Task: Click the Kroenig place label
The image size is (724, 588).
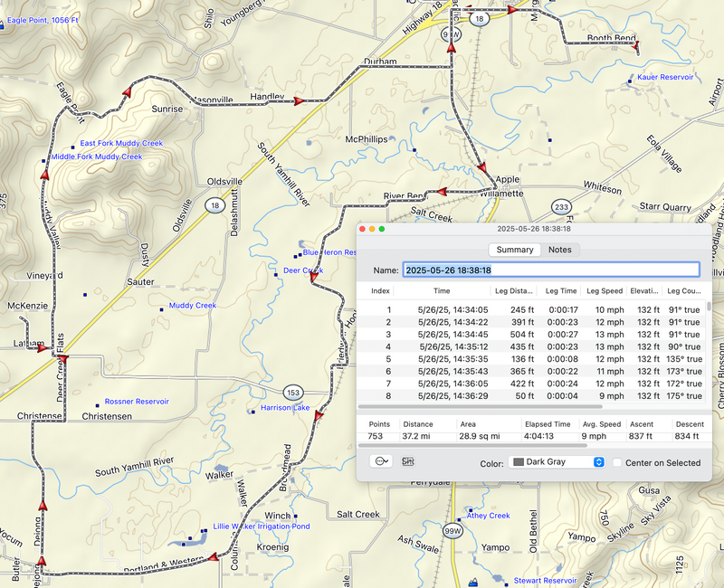Action: (272, 547)
